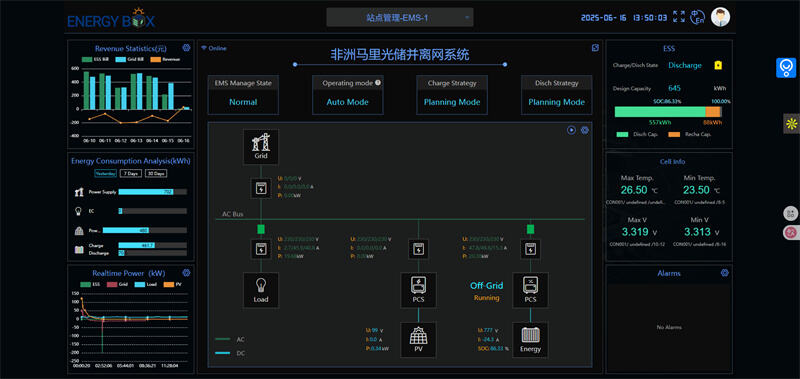Open the 站点管理-EMS-1 station dropdown
The width and height of the screenshot is (800, 379).
tap(399, 17)
